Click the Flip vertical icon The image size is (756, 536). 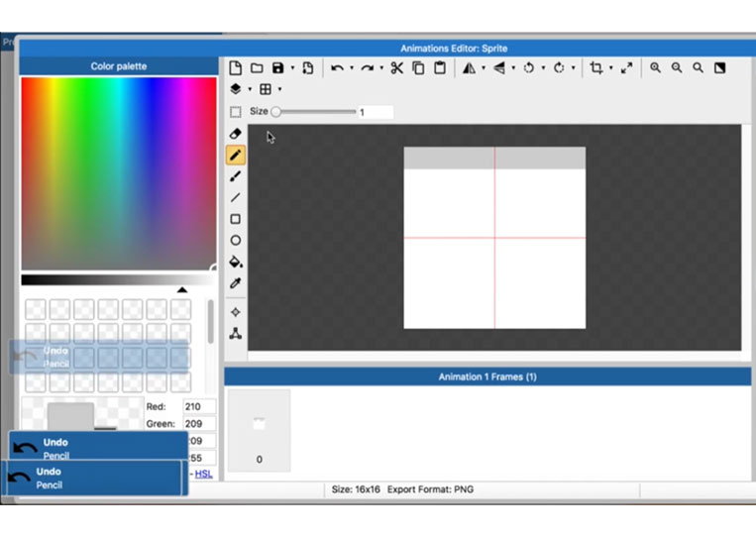[x=499, y=68]
